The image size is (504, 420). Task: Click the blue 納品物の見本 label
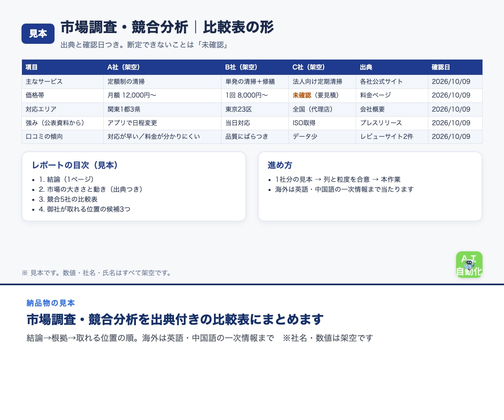coord(51,303)
